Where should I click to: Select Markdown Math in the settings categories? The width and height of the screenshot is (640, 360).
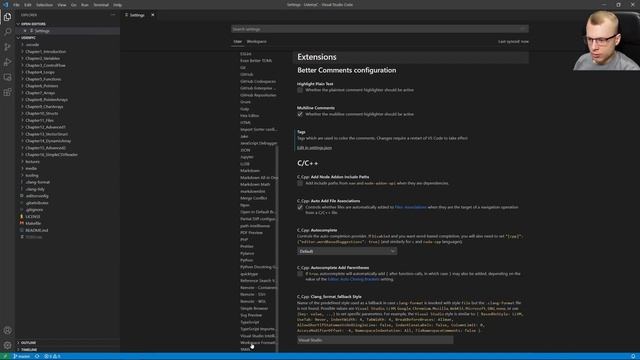click(255, 184)
